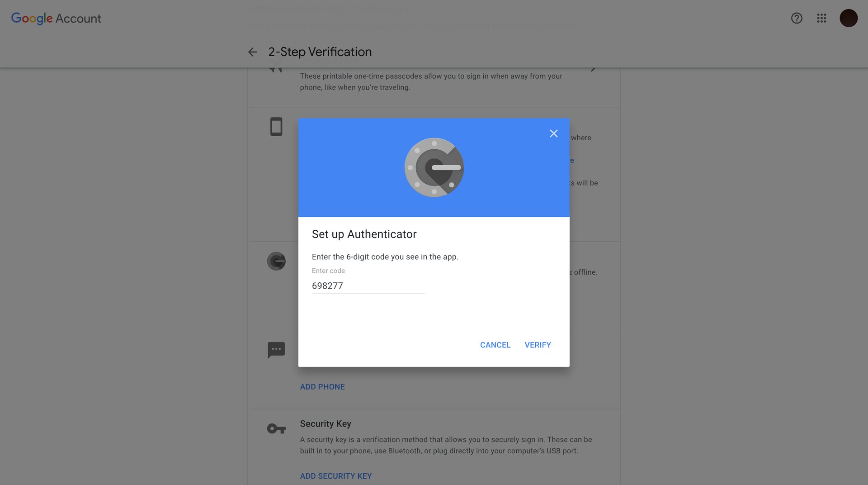The width and height of the screenshot is (868, 485).
Task: Click the Help question mark icon
Action: click(x=796, y=18)
